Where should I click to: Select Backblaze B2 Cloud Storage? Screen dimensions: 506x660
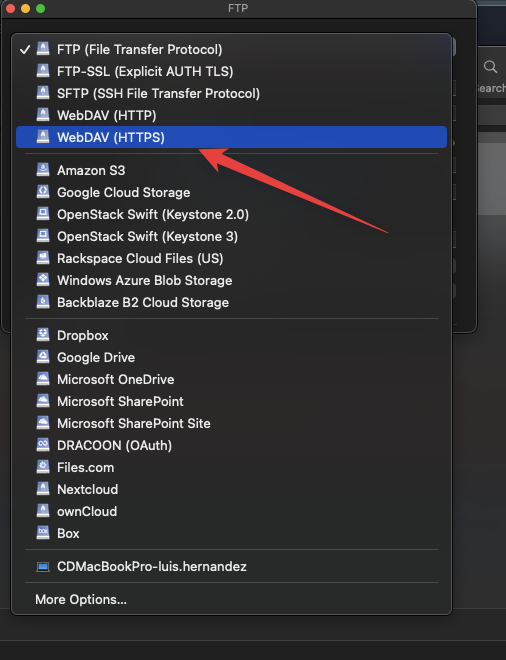(x=231, y=302)
